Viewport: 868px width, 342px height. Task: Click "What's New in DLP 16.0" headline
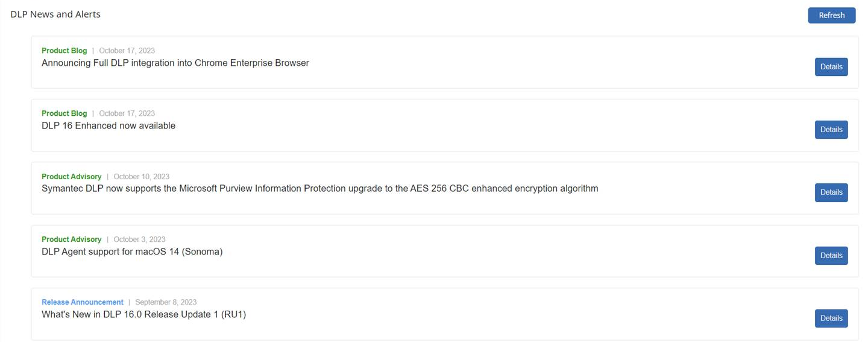143,314
